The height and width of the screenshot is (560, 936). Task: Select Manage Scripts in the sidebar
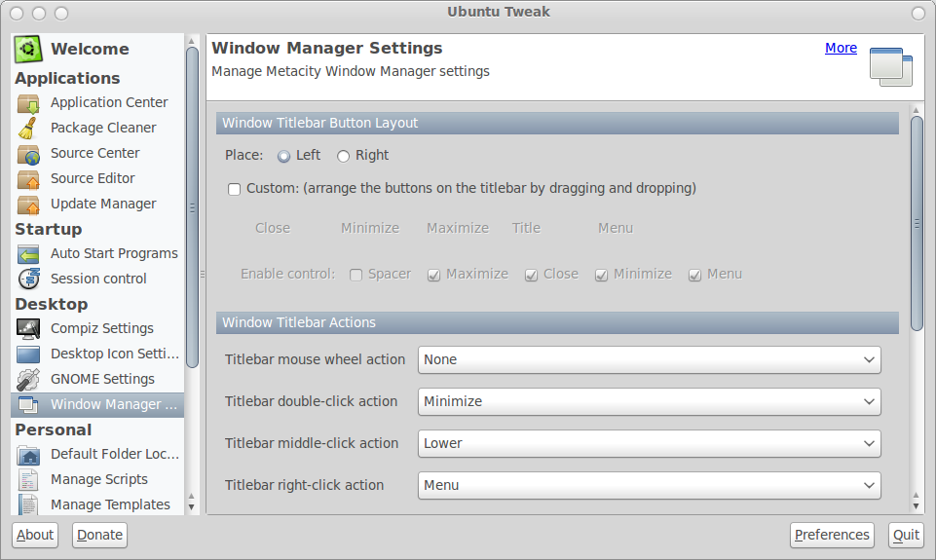coord(97,479)
